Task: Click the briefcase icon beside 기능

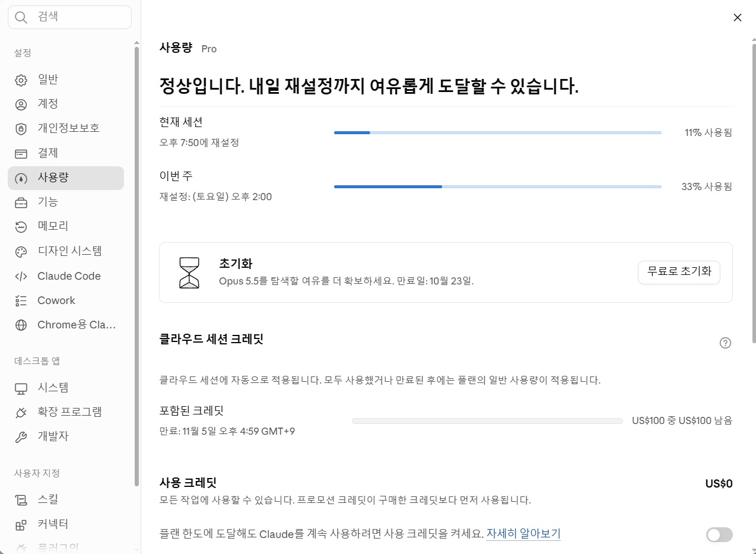Action: [21, 202]
